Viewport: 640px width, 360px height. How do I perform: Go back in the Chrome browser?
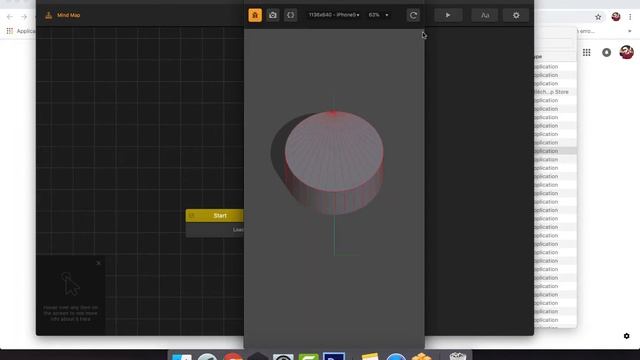click(x=10, y=17)
